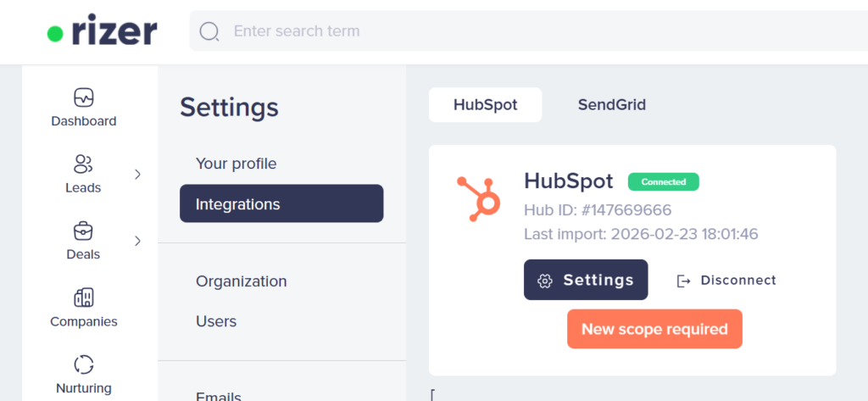
Task: Expand the Leads submenu chevron
Action: tap(138, 174)
